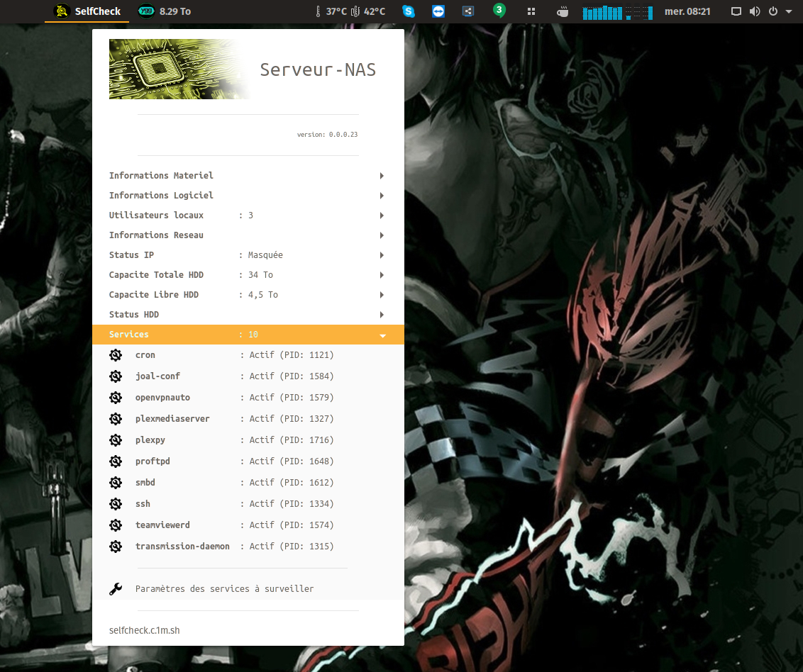The width and height of the screenshot is (803, 672).
Task: Click the 42°C fan temperature reading
Action: (369, 11)
